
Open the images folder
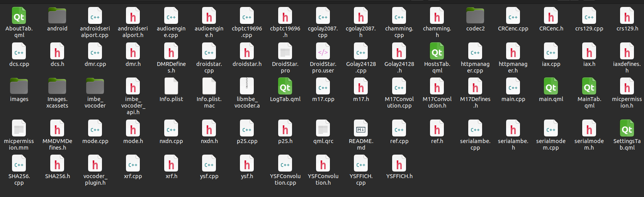pyautogui.click(x=19, y=87)
